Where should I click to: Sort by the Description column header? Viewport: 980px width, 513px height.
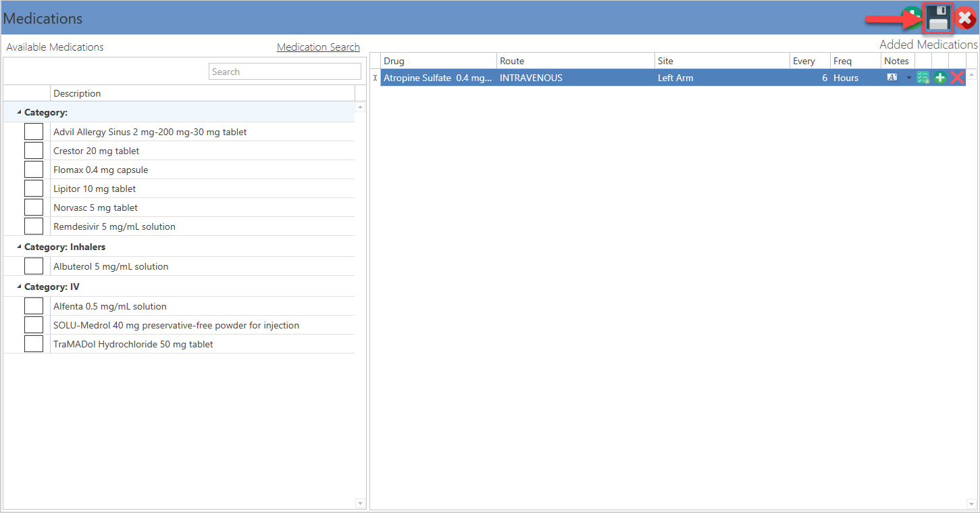pyautogui.click(x=203, y=93)
